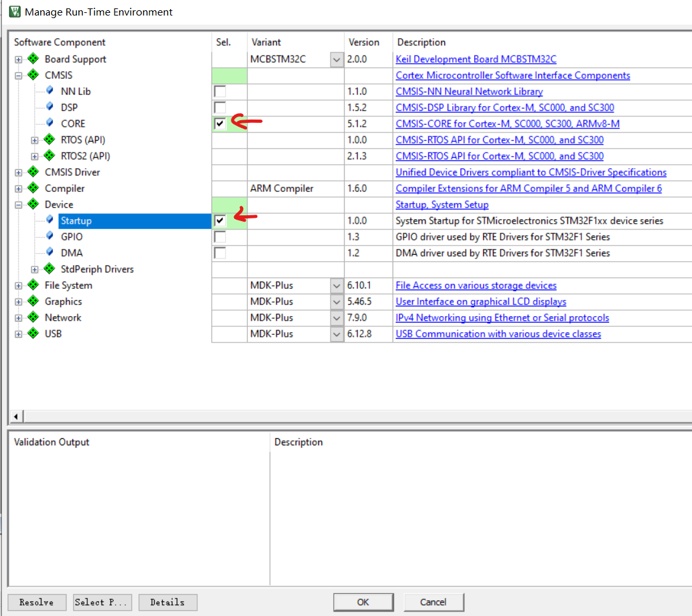This screenshot has width=692, height=616.
Task: Open the Graphics MDK-Plus variant dropdown
Action: [x=337, y=302]
